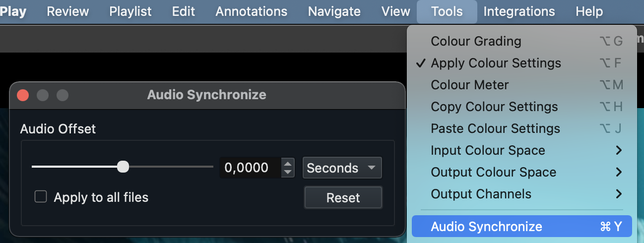Open the Seconds unit dropdown
This screenshot has width=644, height=243.
(x=342, y=168)
